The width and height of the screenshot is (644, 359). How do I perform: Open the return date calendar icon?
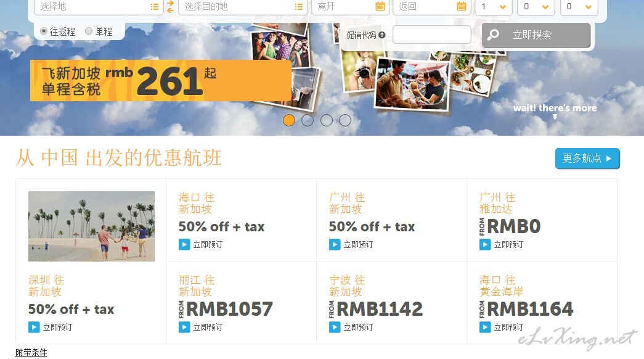[x=462, y=6]
